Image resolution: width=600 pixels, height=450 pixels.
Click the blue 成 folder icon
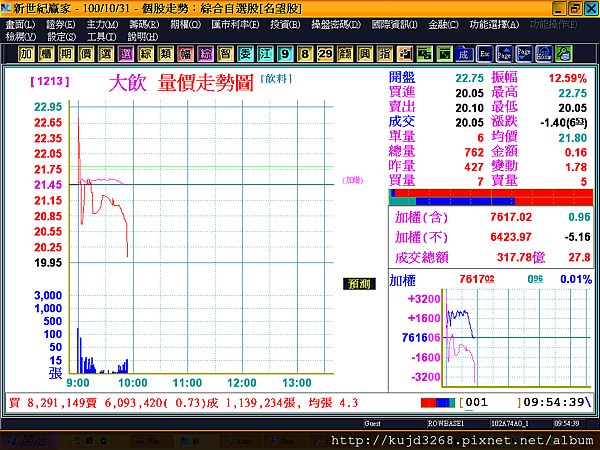(465, 54)
